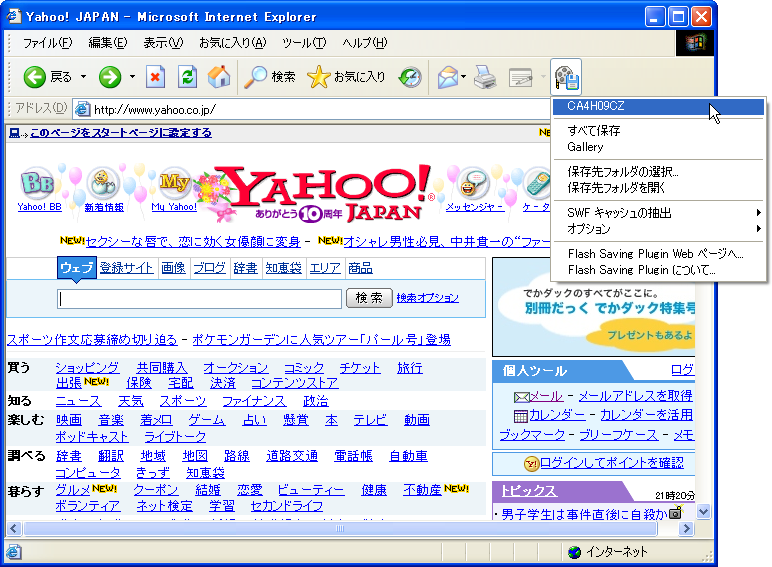
Task: Select CA4H09CZ in the plugin menu
Action: [x=658, y=106]
